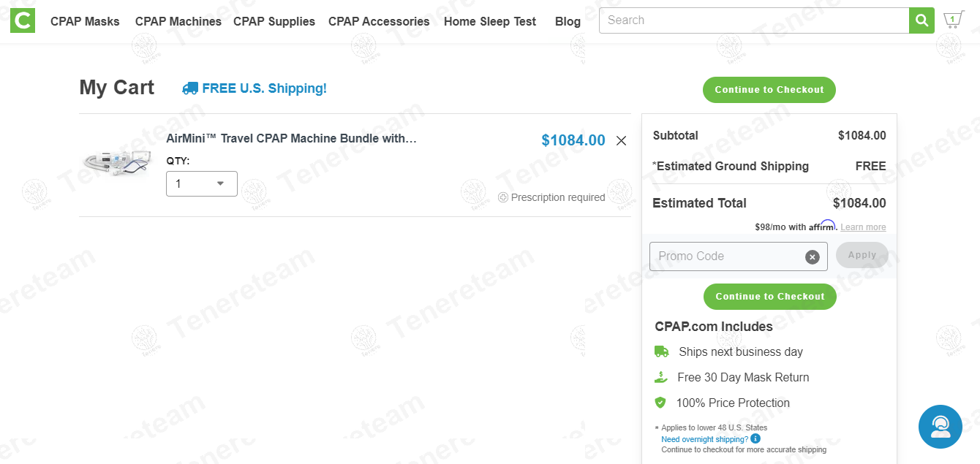Open the live chat support bubble
The height and width of the screenshot is (464, 980).
[940, 427]
